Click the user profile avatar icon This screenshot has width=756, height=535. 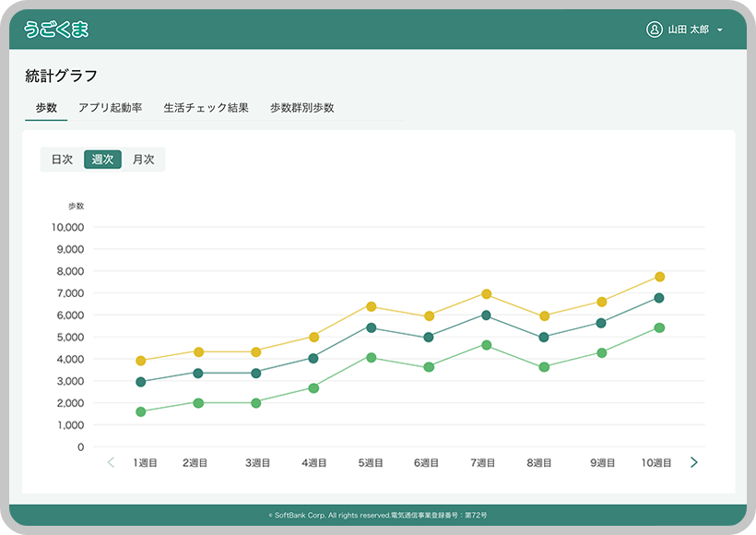[655, 30]
